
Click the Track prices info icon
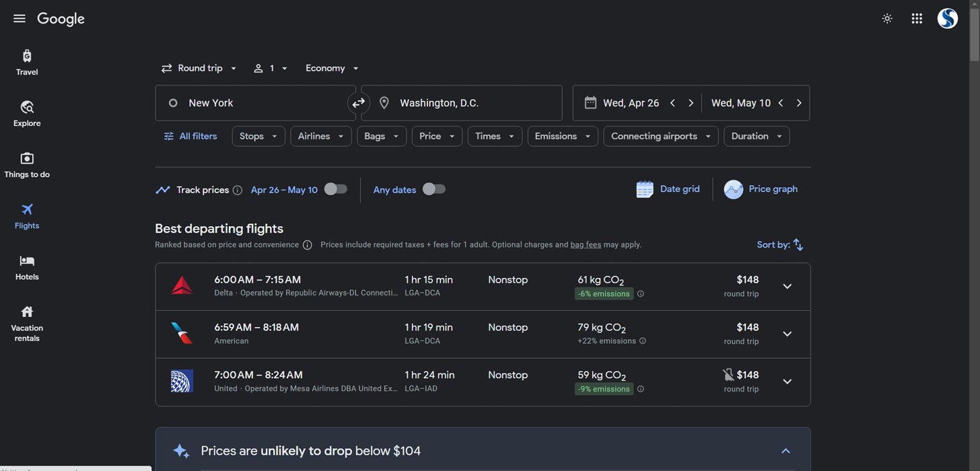[x=237, y=190]
